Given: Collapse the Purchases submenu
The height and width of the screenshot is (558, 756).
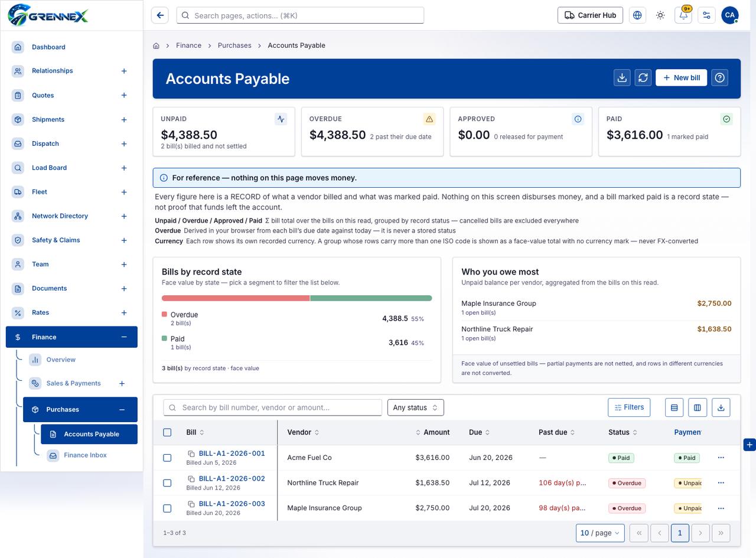Looking at the screenshot, I should click(122, 410).
